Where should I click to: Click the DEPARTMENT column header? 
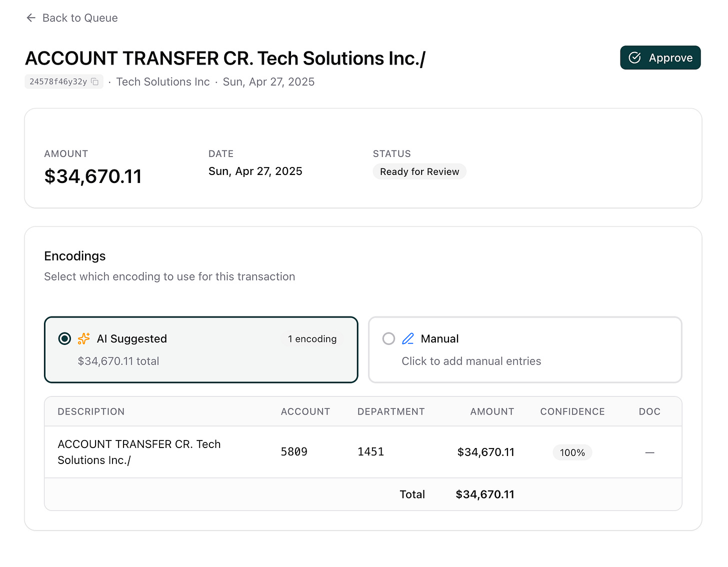click(391, 411)
